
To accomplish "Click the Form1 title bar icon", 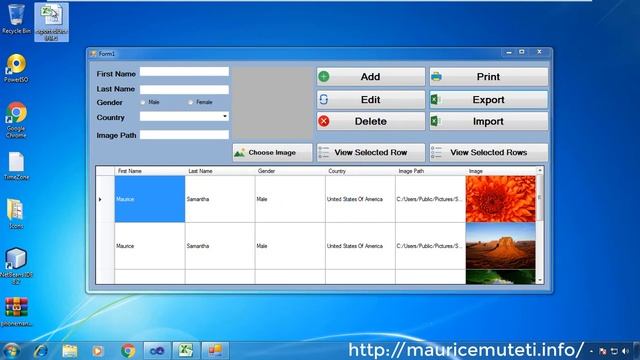I will click(x=93, y=53).
